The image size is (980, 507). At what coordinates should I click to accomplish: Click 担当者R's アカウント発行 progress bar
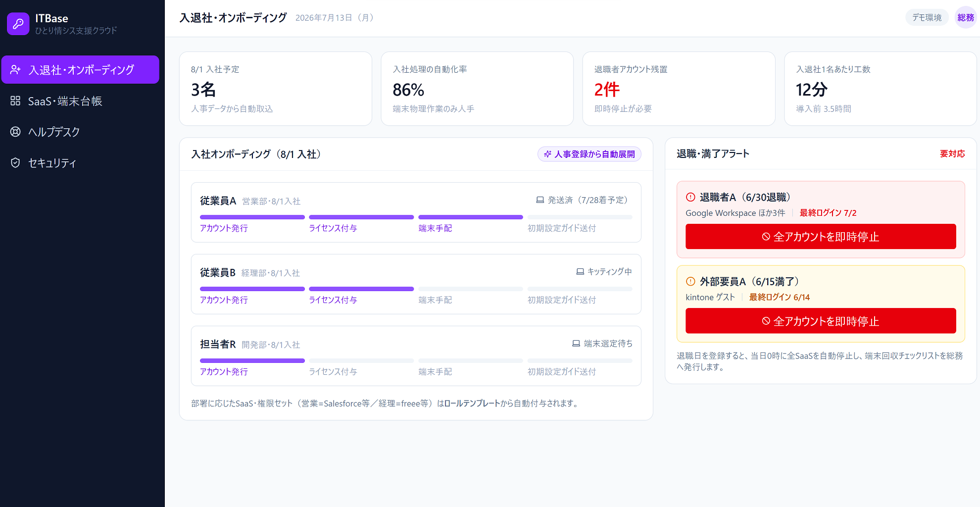tap(252, 360)
